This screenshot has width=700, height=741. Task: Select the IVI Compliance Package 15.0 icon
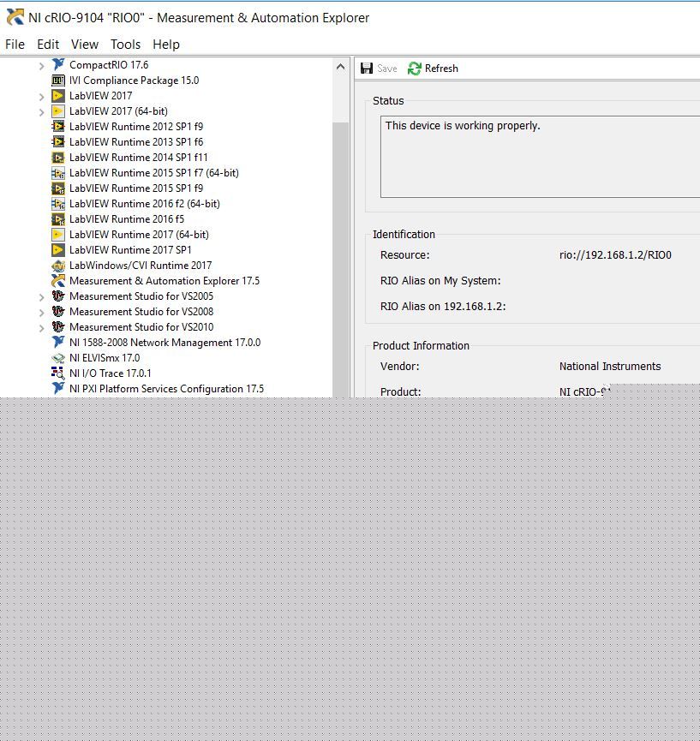(x=57, y=81)
